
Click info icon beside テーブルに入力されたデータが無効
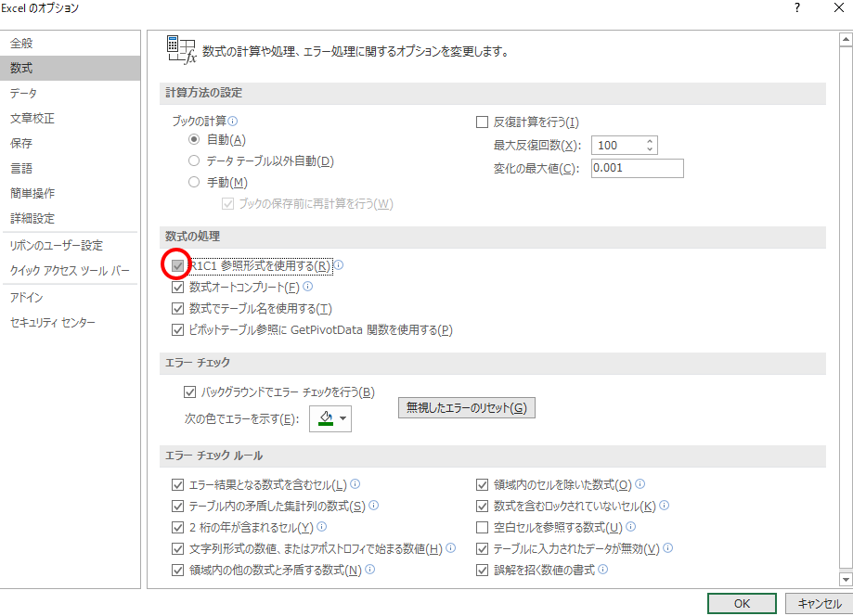click(668, 547)
